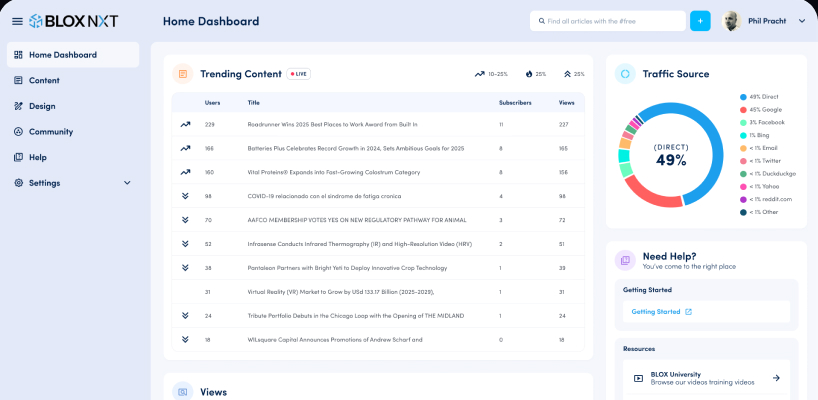
Task: Open COVID-19 relacionado article
Action: [x=324, y=196]
